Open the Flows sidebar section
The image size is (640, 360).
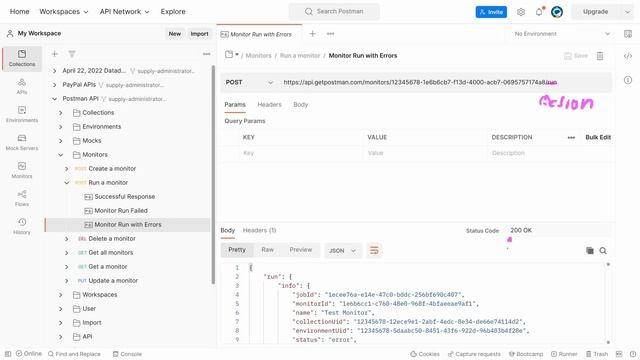tap(22, 198)
